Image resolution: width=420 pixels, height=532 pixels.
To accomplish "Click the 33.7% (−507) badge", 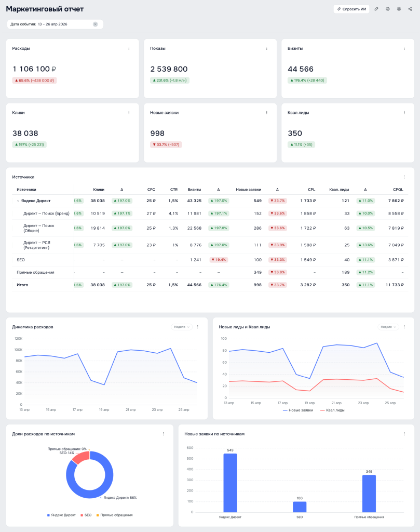I will [166, 144].
